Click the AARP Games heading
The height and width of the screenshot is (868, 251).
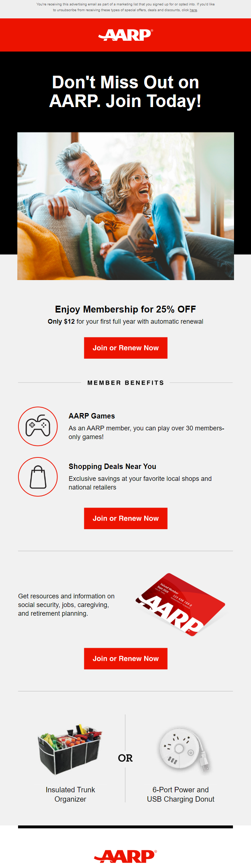pos(92,416)
